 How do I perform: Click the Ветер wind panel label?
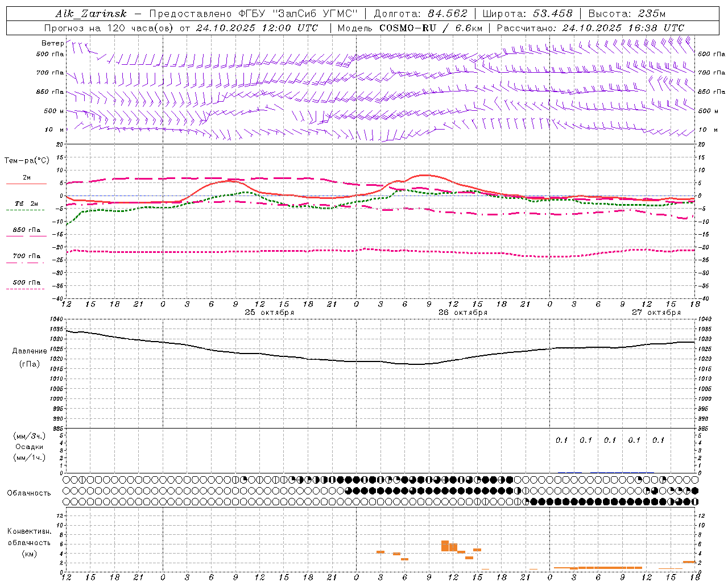pyautogui.click(x=52, y=43)
